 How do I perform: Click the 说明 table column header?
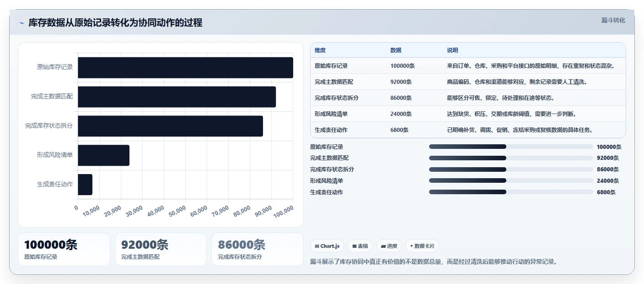pos(452,50)
